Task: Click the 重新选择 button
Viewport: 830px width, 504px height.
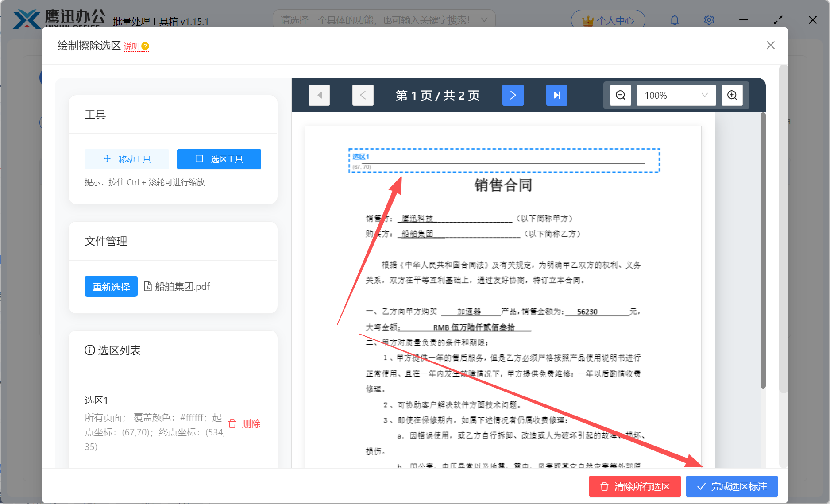Action: pos(111,286)
